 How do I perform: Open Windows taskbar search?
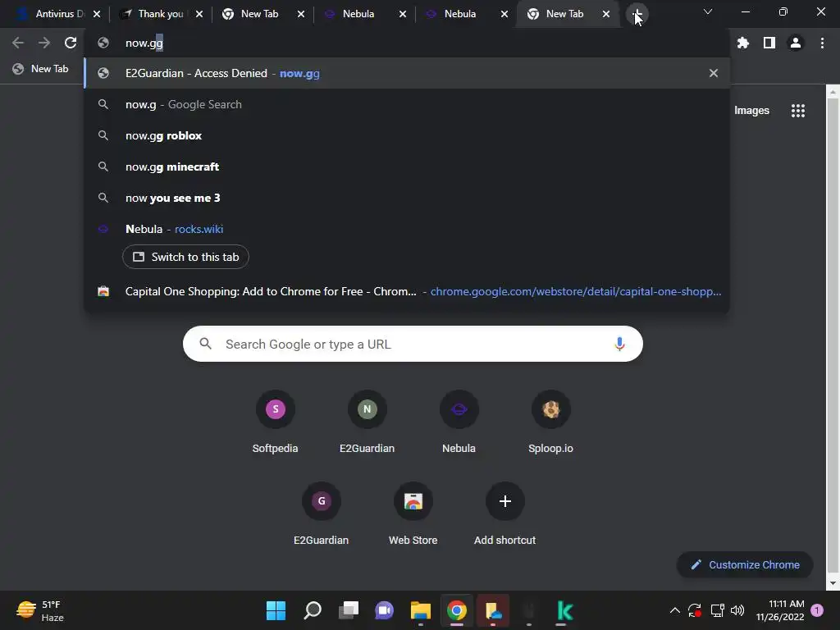pos(313,610)
